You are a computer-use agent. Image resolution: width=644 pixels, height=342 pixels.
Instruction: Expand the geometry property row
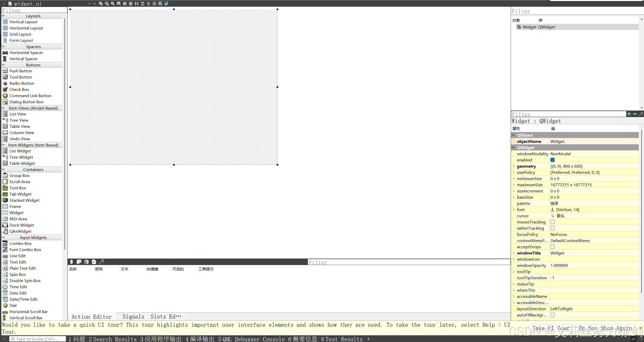coord(514,166)
